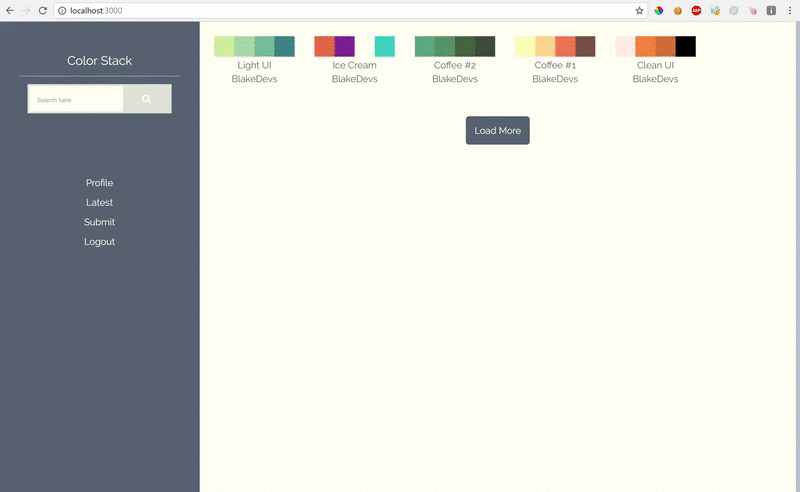The image size is (800, 492).
Task: Click BlakeDevs under Coffee #2
Action: (x=455, y=79)
